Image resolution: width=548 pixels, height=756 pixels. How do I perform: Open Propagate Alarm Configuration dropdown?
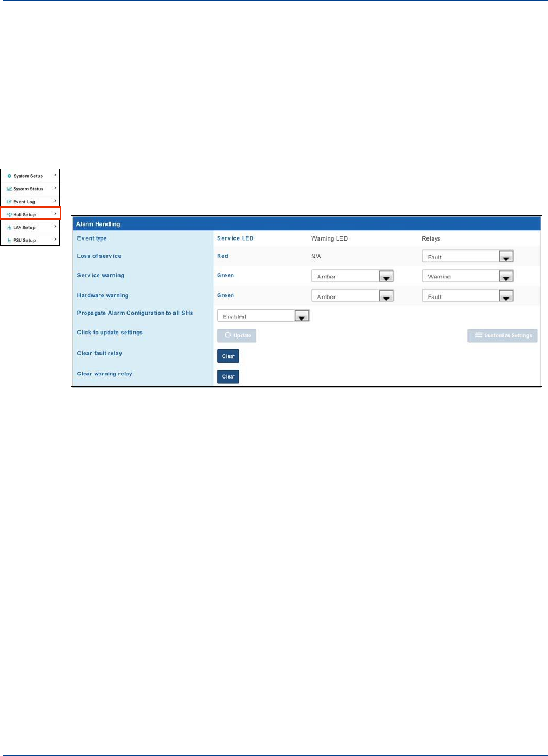[263, 316]
